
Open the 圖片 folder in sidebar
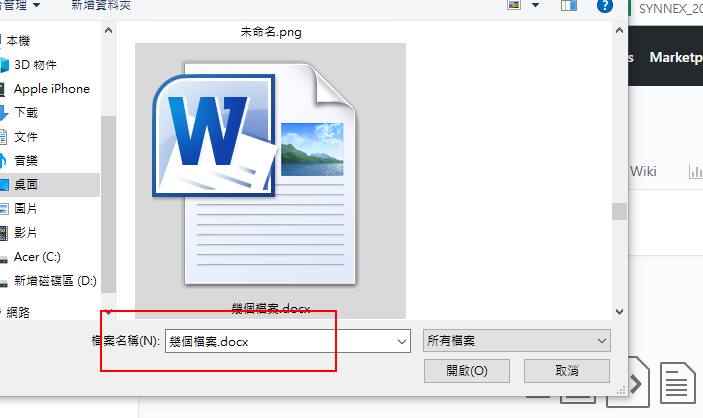(26, 209)
